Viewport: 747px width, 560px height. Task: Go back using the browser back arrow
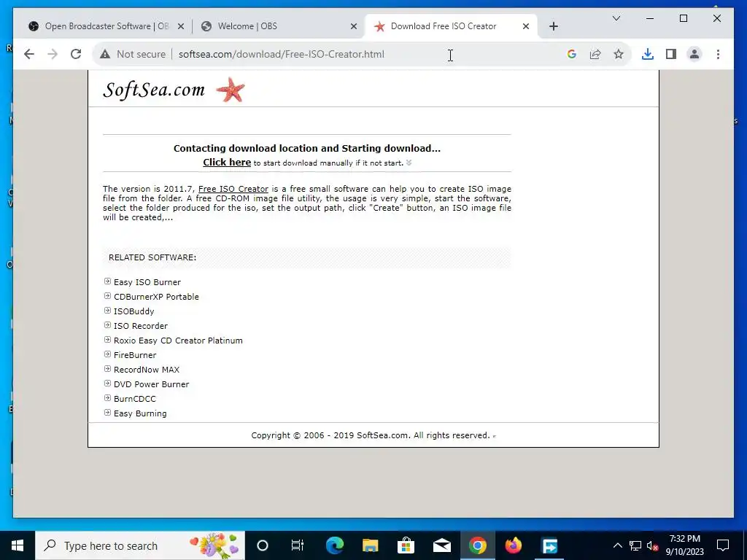click(x=29, y=54)
